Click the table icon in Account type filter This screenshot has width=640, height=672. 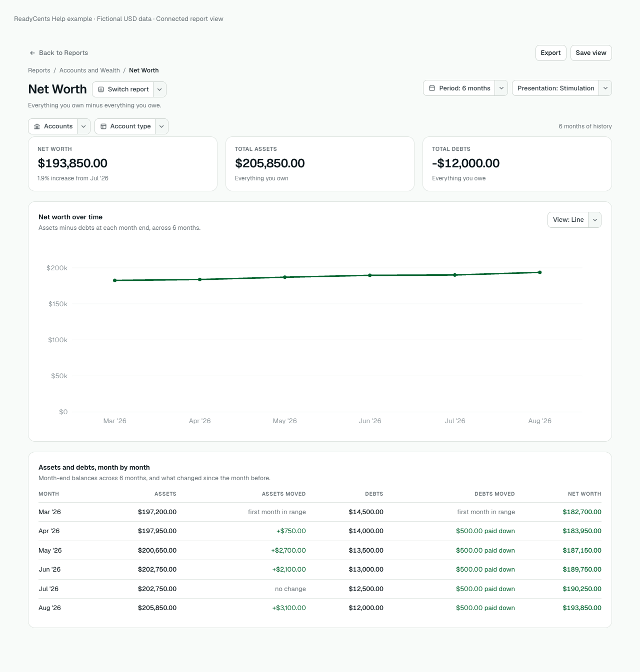coord(103,126)
